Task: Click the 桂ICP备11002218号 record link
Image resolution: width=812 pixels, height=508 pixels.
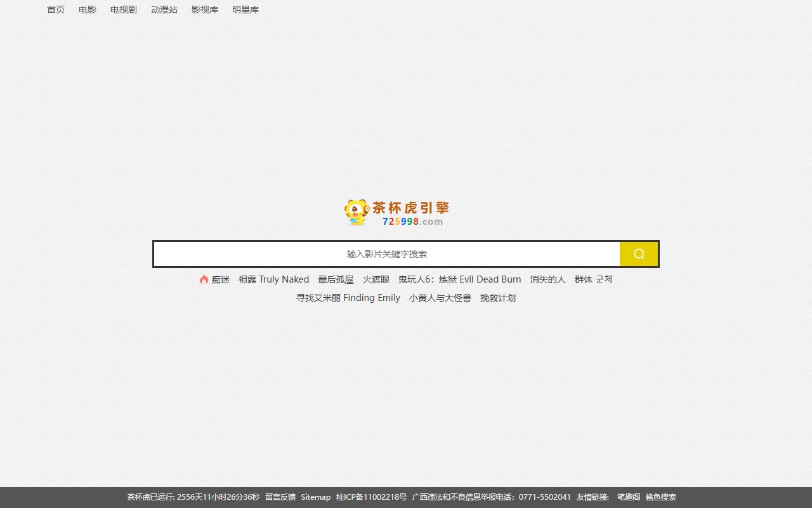Action: pyautogui.click(x=372, y=497)
